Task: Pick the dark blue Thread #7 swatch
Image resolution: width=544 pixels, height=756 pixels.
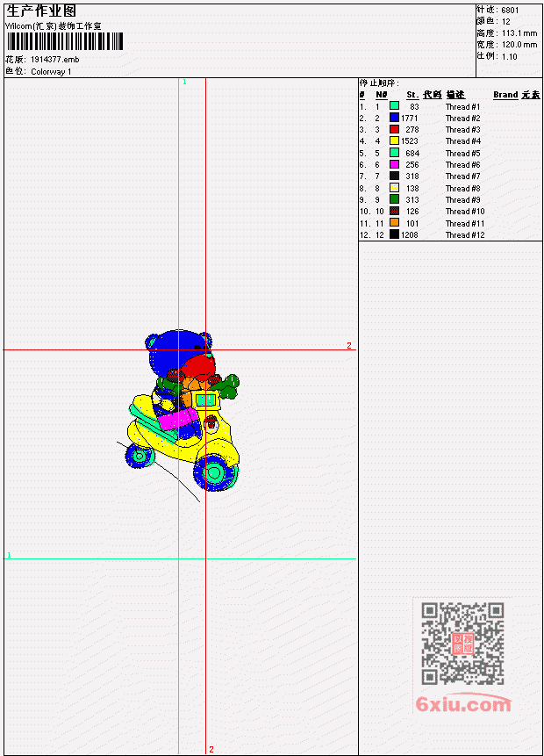Action: (394, 176)
